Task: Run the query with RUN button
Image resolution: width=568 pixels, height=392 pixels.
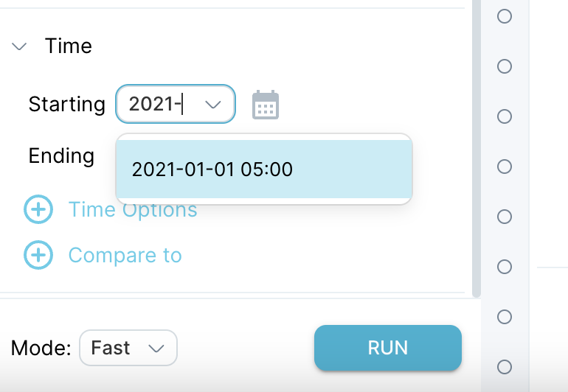Action: tap(388, 348)
